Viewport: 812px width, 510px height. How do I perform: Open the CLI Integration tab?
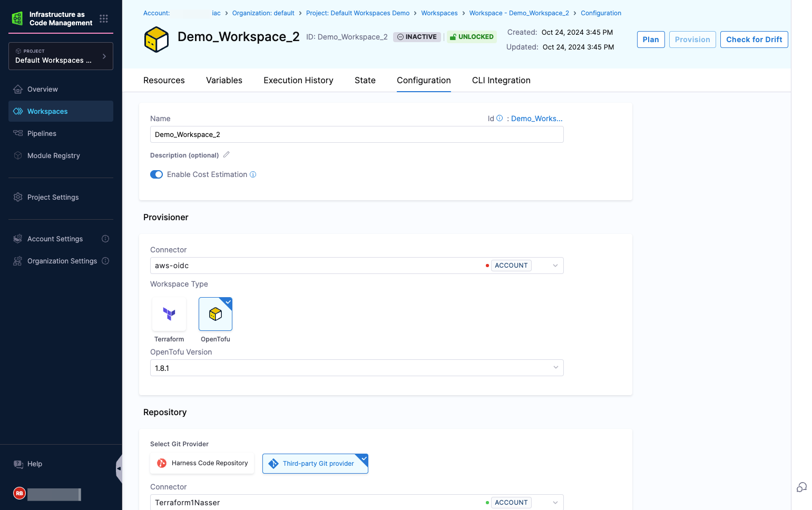point(501,80)
